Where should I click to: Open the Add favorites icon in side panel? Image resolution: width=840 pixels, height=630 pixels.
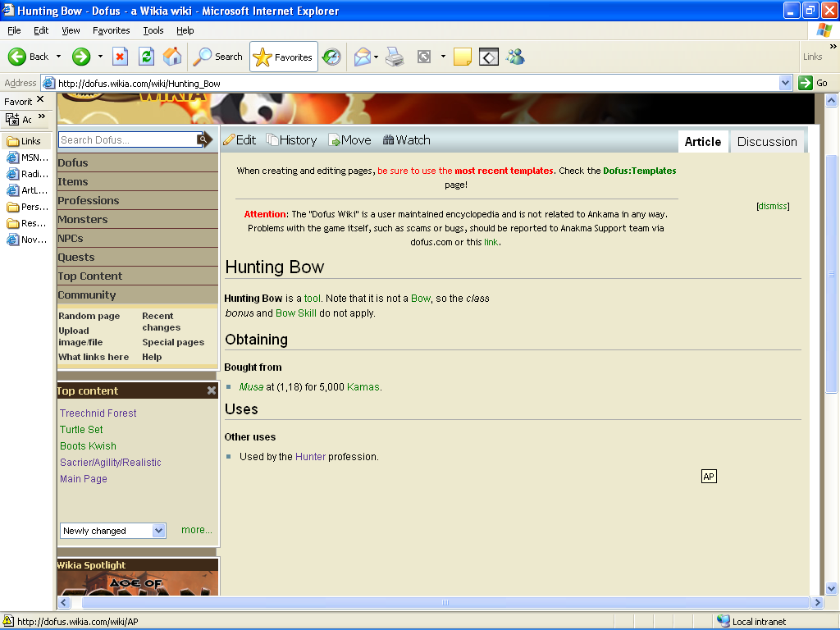click(x=12, y=119)
